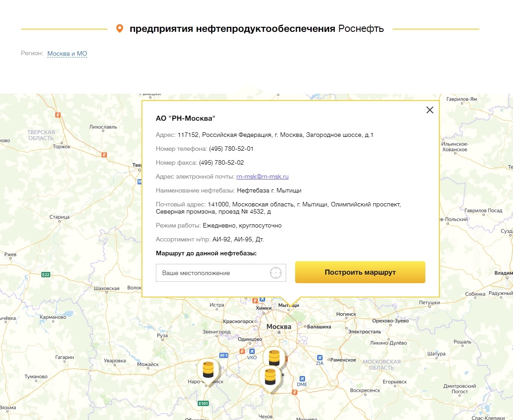Click the Ежедневно, круглосуточно working hours text
This screenshot has height=420, width=513.
tap(242, 226)
